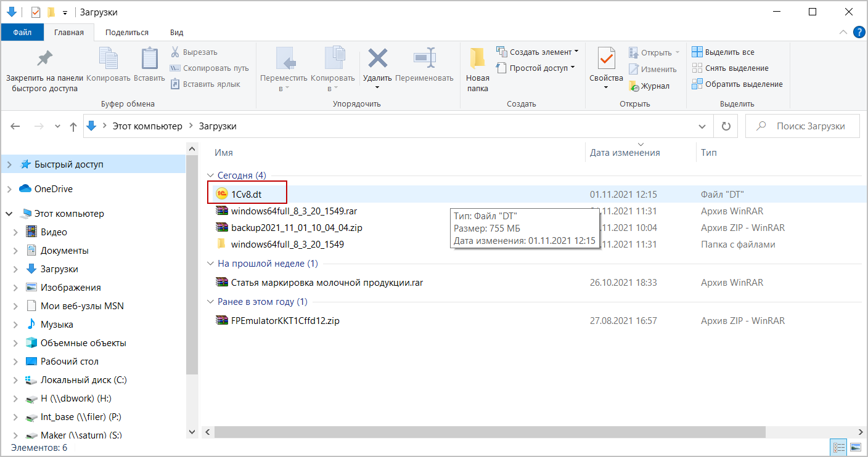Copy file path via Скопировать путь
Screen dimensions: 868x457
(x=209, y=68)
